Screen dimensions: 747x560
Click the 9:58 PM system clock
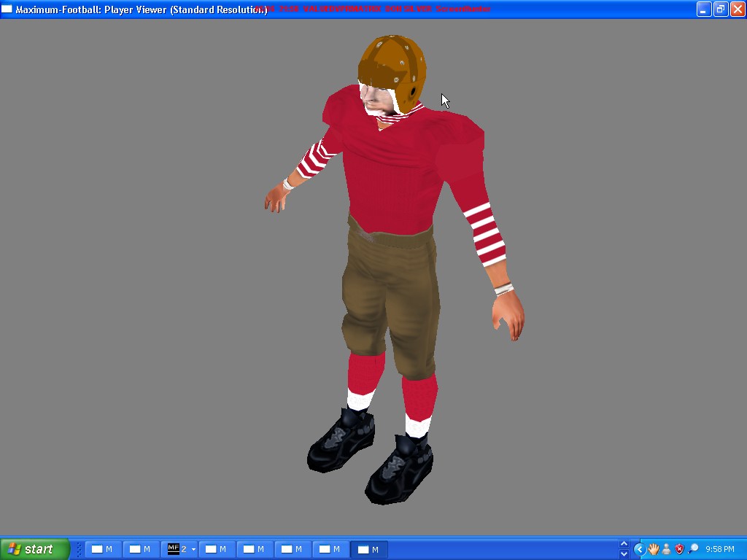pyautogui.click(x=720, y=550)
